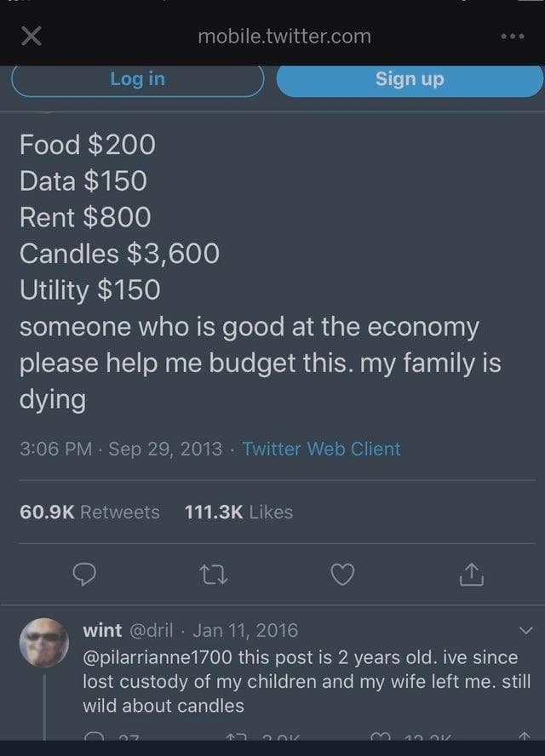Close the in-app browser with X

(32, 36)
